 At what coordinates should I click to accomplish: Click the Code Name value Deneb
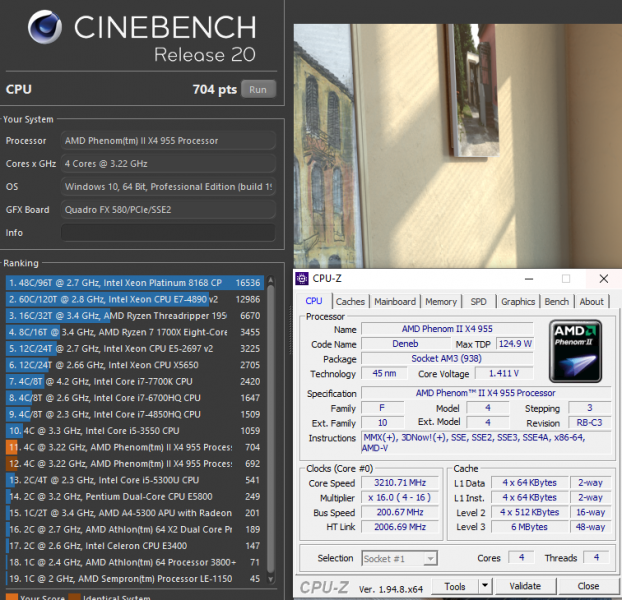point(405,344)
